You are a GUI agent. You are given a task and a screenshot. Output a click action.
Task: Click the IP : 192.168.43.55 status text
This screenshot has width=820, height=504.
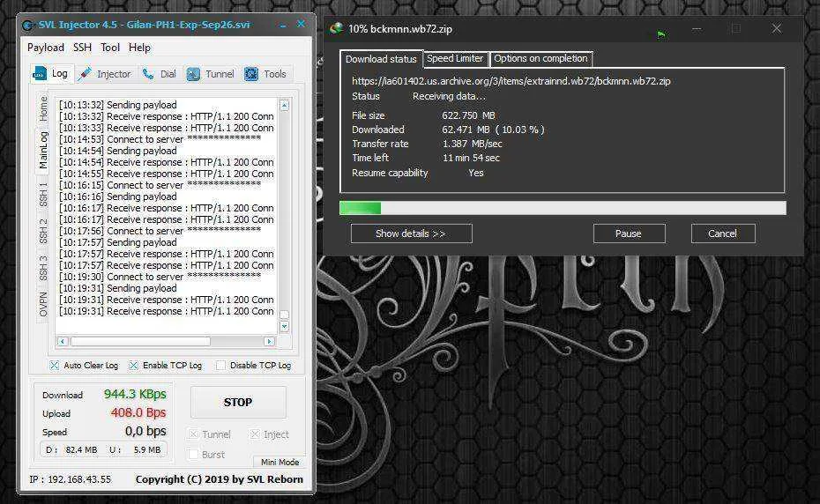70,479
